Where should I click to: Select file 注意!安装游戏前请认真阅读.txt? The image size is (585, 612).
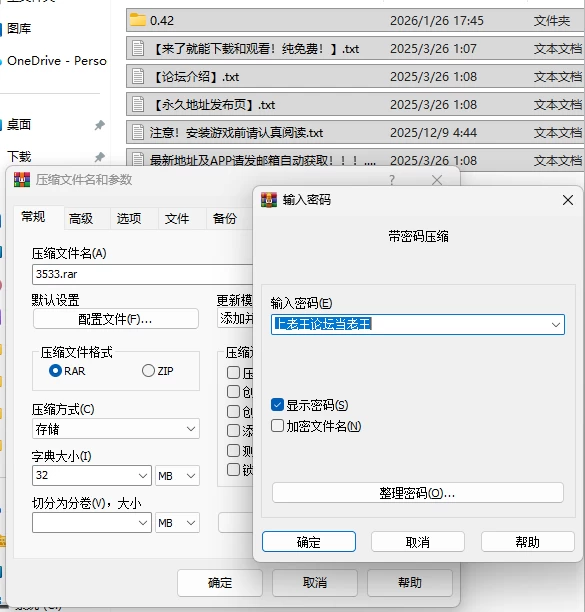tap(355, 133)
